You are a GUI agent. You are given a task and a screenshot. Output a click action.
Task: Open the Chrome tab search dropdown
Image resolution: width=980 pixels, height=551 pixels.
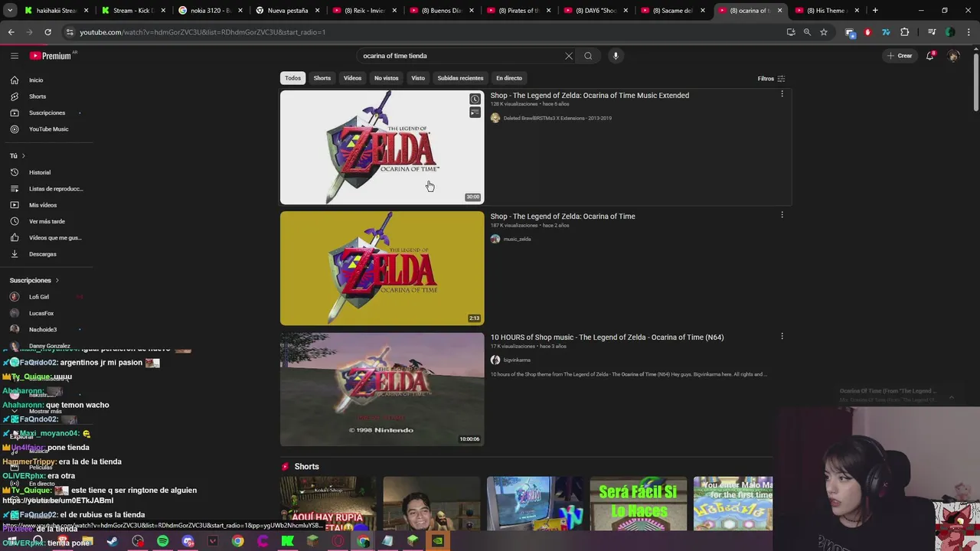(x=11, y=11)
